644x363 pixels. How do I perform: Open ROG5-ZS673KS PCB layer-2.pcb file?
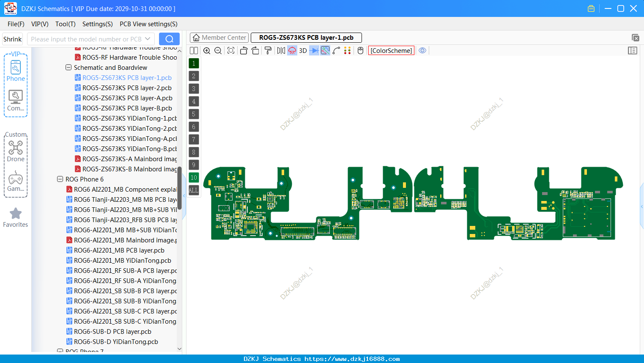(127, 88)
